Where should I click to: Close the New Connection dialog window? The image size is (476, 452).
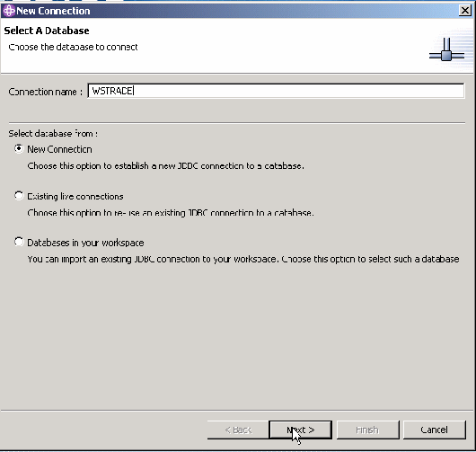[464, 11]
